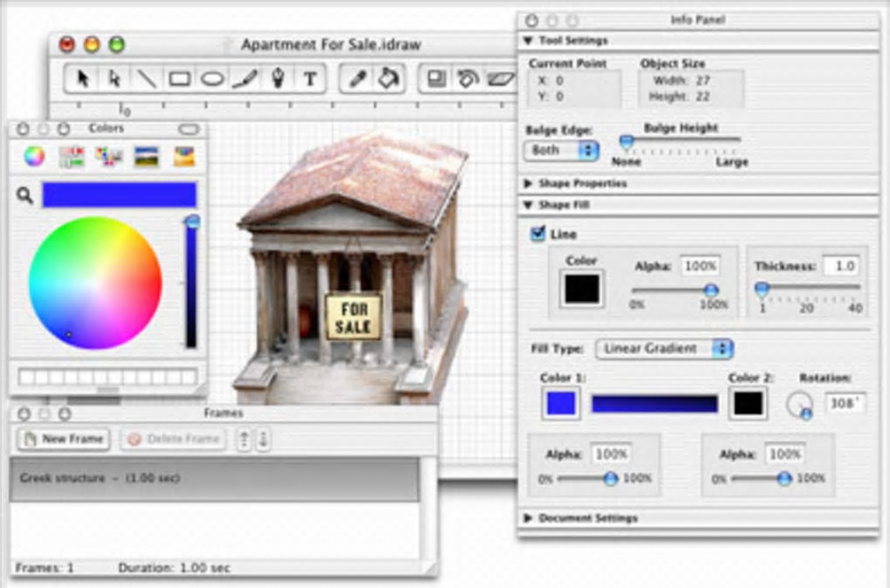Adjust the line Thickness slider

point(762,290)
